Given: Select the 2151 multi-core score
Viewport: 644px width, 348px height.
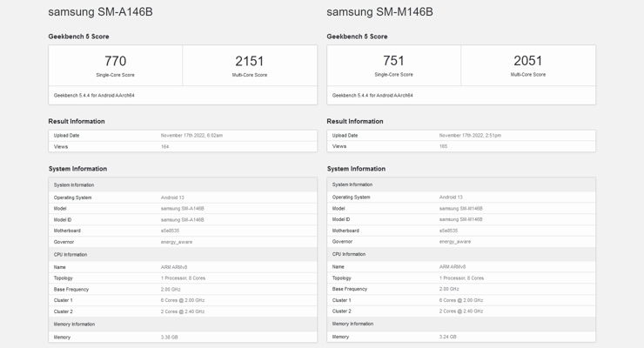Looking at the screenshot, I should [249, 61].
